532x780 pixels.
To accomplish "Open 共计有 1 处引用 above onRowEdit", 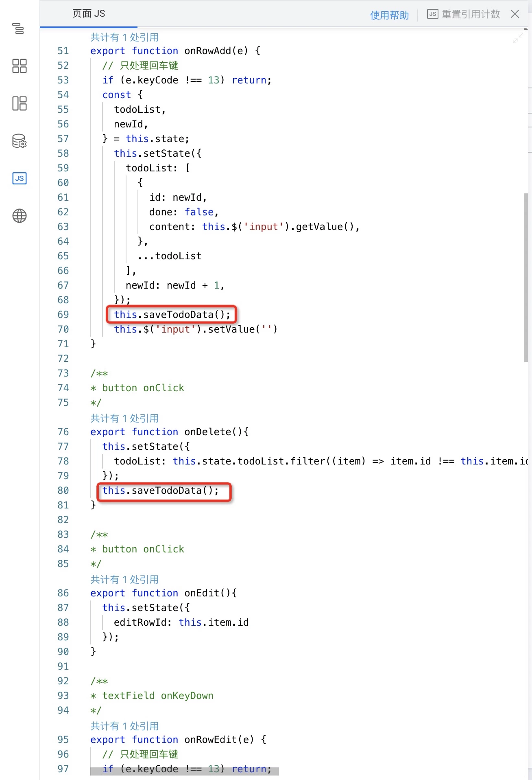I will tap(124, 726).
